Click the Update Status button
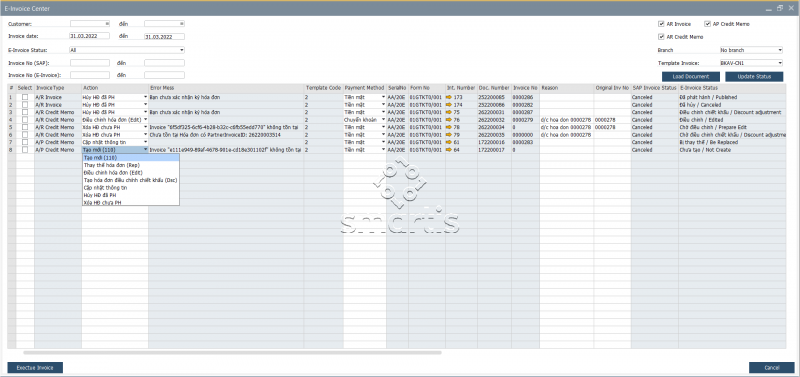The width and height of the screenshot is (800, 377). (x=754, y=77)
